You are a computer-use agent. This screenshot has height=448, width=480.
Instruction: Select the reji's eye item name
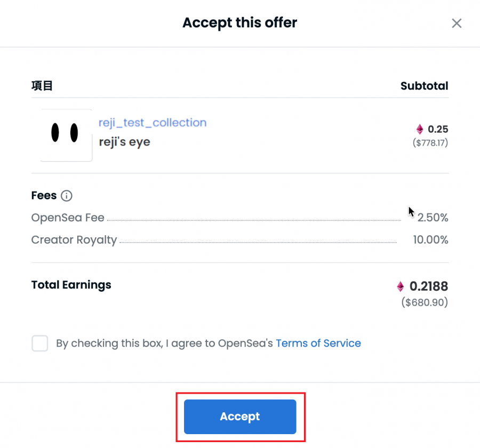click(125, 142)
